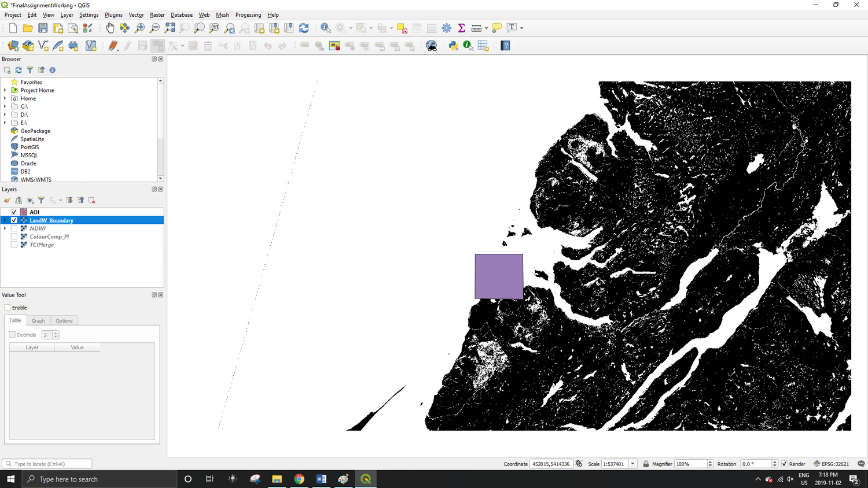Switch to the Graph tab
The height and width of the screenshot is (488, 868).
(38, 320)
